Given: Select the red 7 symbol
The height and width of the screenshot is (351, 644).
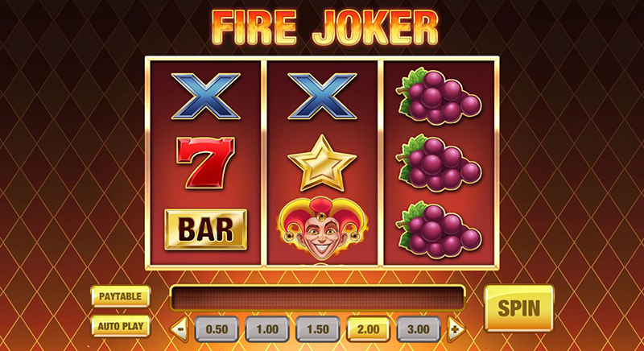Looking at the screenshot, I should tap(206, 163).
